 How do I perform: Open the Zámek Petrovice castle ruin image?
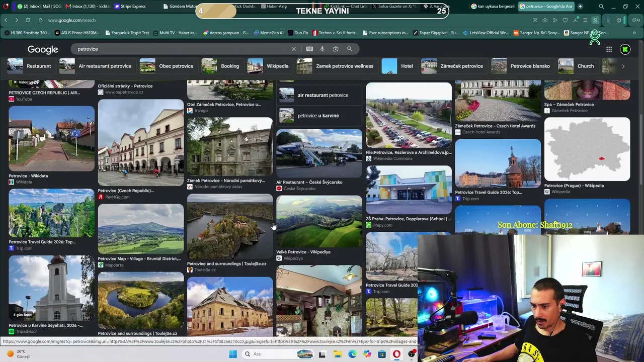click(230, 147)
